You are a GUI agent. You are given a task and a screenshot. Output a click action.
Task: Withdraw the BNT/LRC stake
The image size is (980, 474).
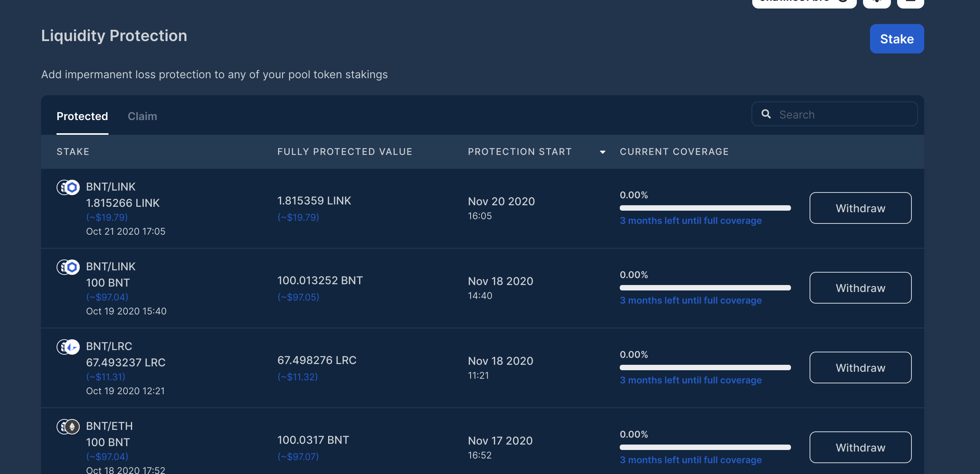tap(860, 368)
